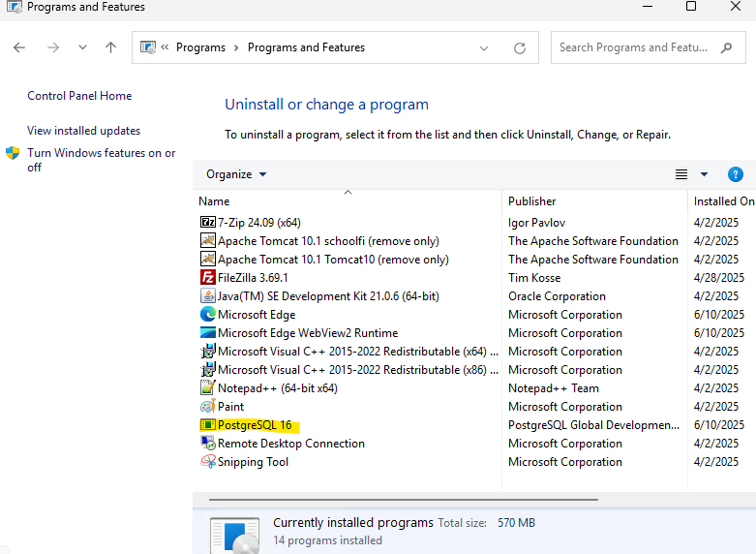
Task: Select the Paint entry name
Action: pyautogui.click(x=231, y=407)
